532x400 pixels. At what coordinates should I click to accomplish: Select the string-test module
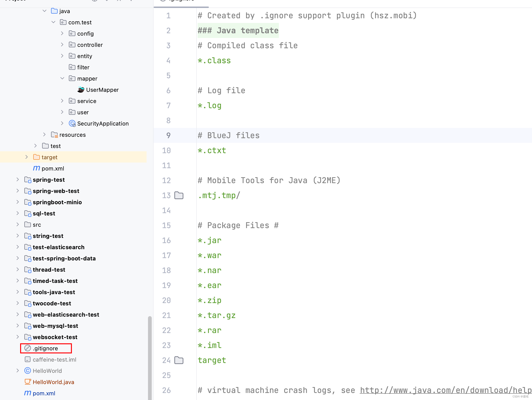pyautogui.click(x=48, y=236)
